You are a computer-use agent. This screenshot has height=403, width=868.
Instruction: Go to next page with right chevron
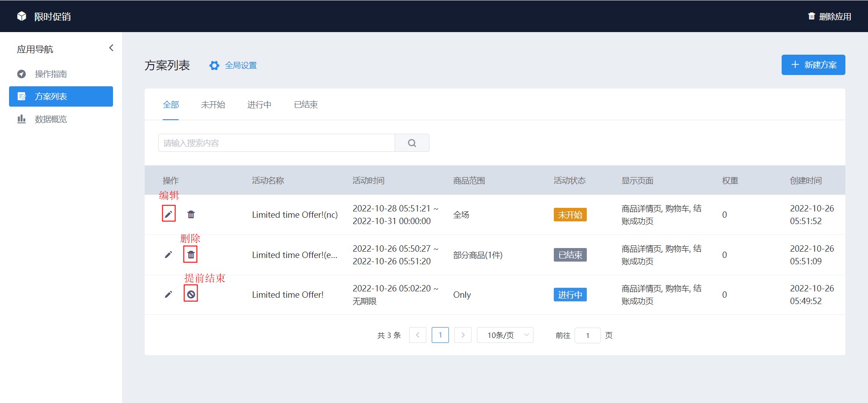pos(463,335)
